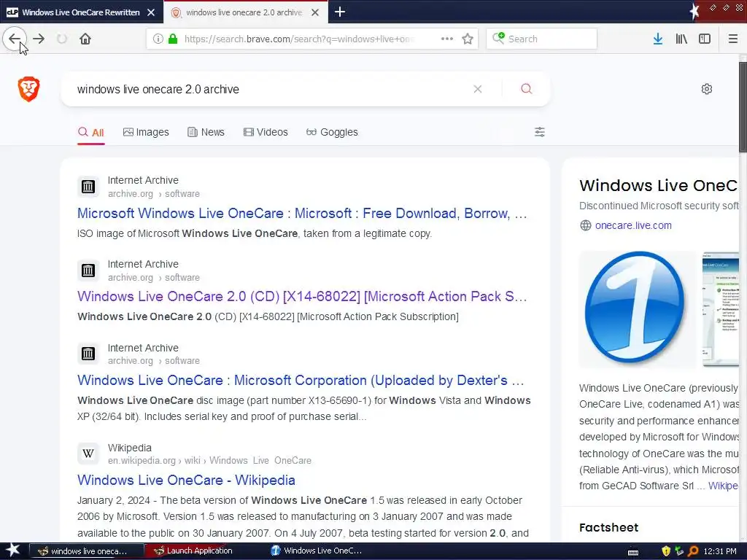Switch to 'windows live oneca...' taskbar window

87,551
